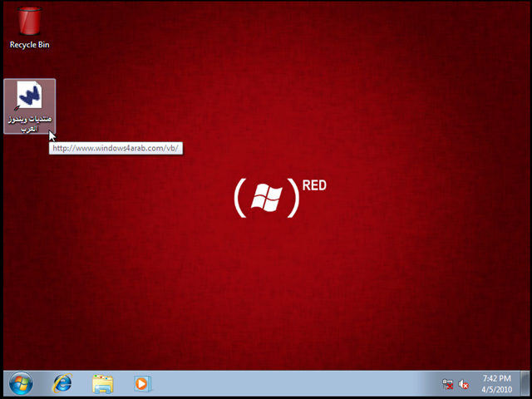Click the windows4arab.com URL tooltip

(116, 149)
